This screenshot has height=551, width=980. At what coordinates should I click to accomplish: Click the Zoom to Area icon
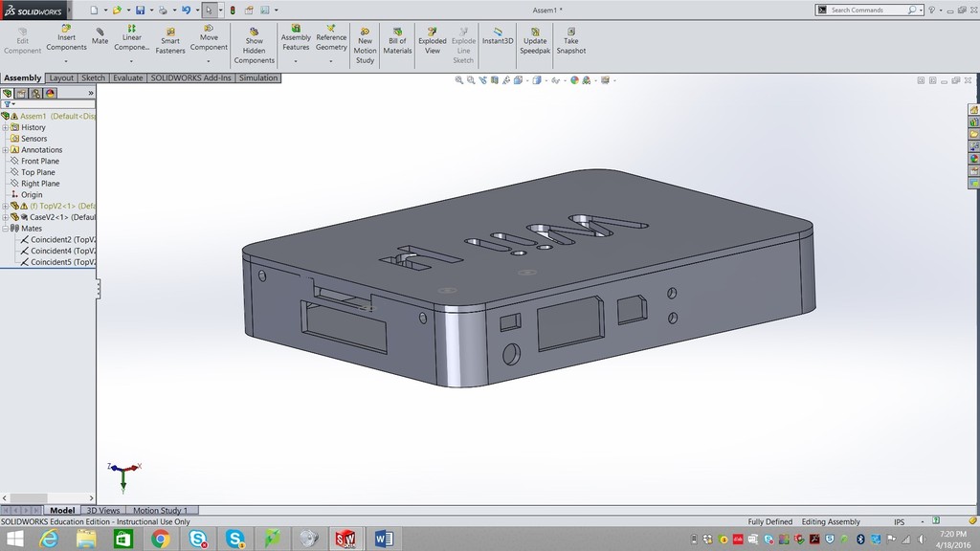tap(471, 80)
